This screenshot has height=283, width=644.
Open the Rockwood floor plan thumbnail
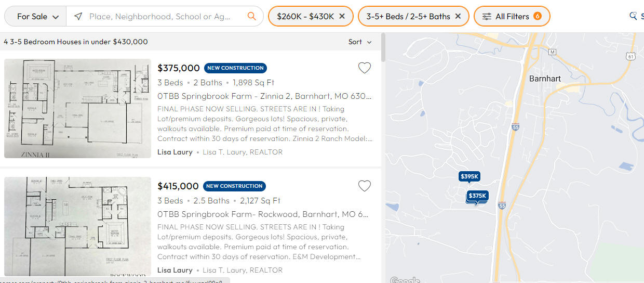[x=77, y=226]
